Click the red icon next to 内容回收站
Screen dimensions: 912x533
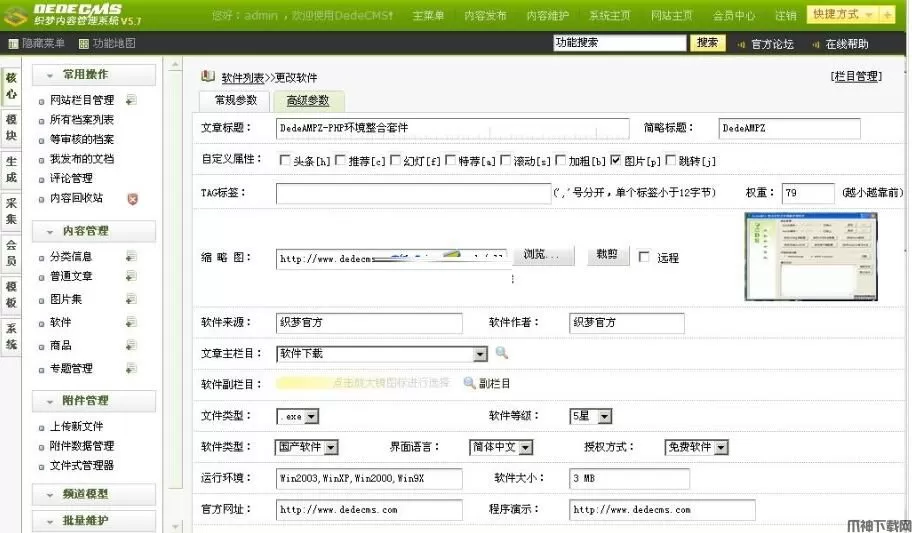point(132,198)
